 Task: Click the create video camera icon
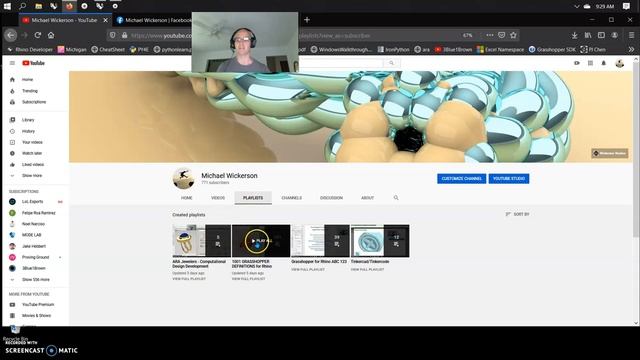tap(577, 63)
